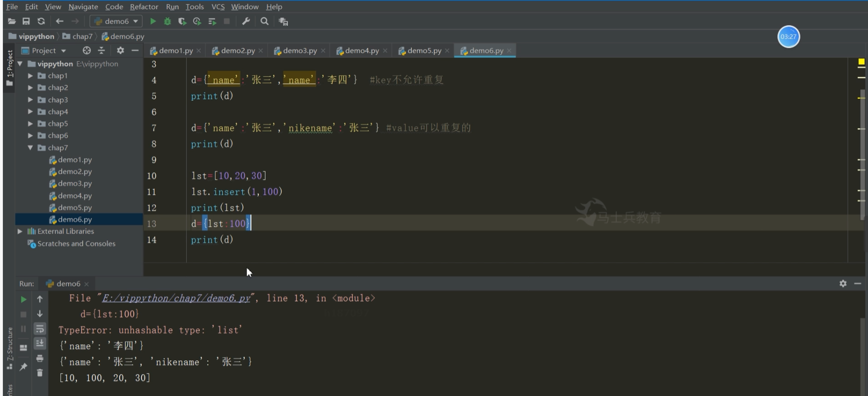Viewport: 868px width, 396px height.
Task: Select demo5.py in the project tree
Action: pyautogui.click(x=75, y=207)
